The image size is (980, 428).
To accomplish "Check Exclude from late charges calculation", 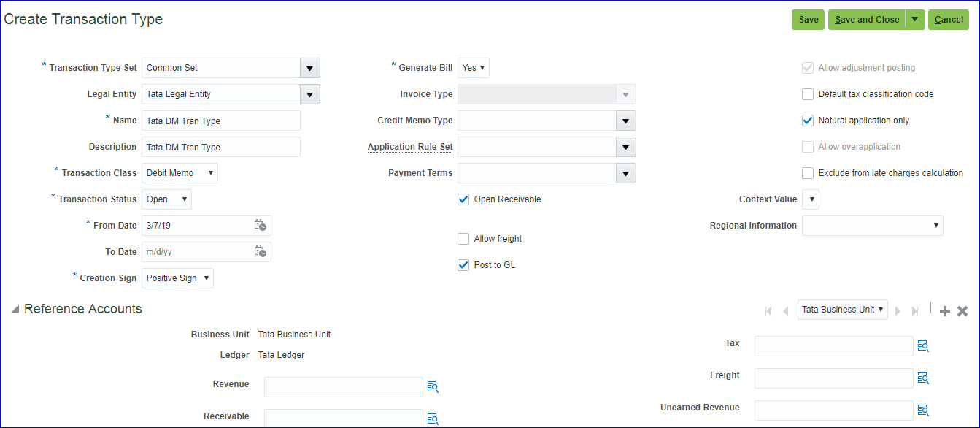I will pyautogui.click(x=808, y=173).
